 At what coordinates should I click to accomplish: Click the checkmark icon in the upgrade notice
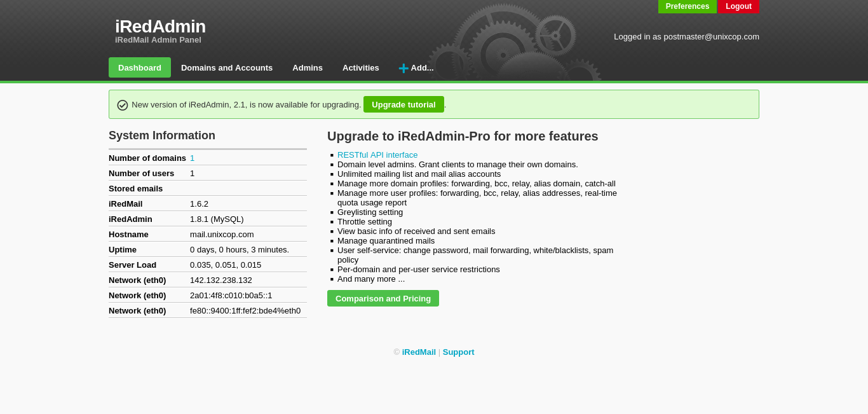point(123,105)
